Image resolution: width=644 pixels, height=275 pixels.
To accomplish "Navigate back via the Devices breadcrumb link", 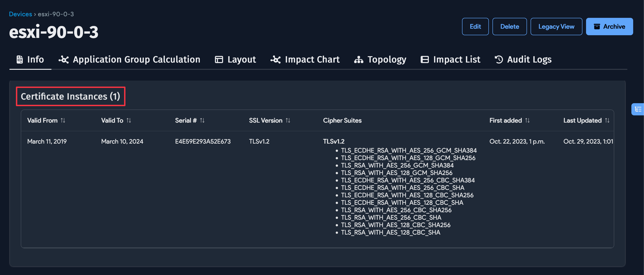I will coord(20,14).
